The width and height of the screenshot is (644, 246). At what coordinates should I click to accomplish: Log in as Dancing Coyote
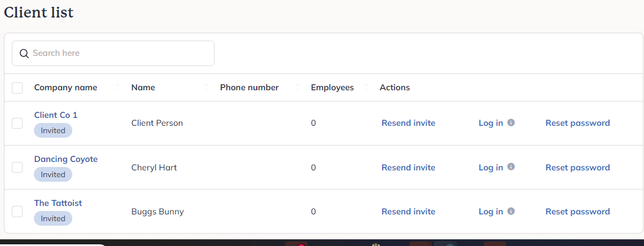tap(490, 167)
